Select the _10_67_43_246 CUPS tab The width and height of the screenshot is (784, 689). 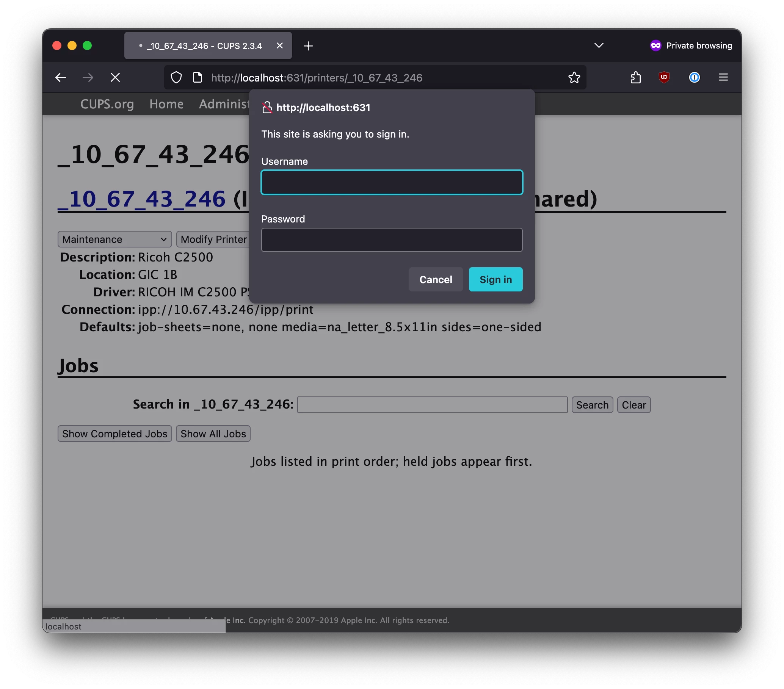tap(203, 46)
